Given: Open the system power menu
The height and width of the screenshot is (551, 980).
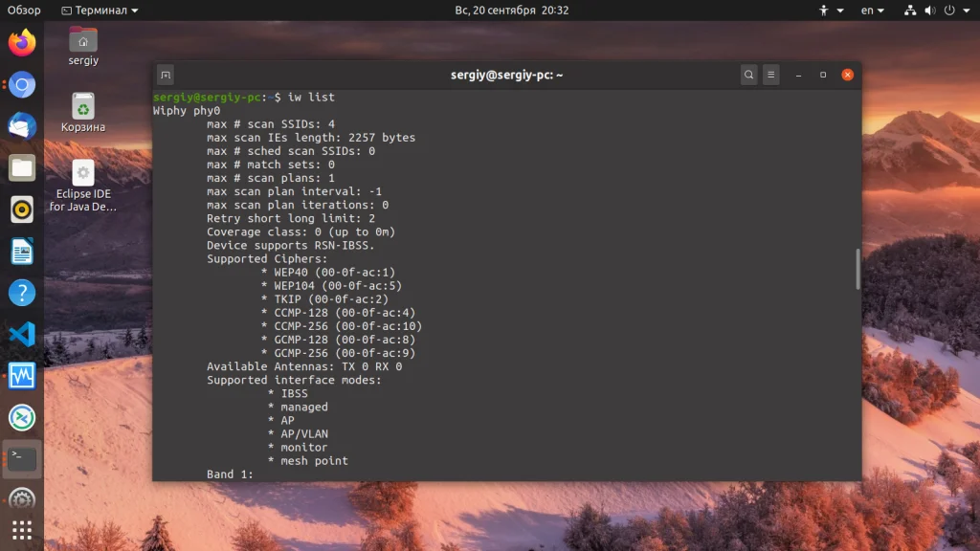Looking at the screenshot, I should [956, 10].
